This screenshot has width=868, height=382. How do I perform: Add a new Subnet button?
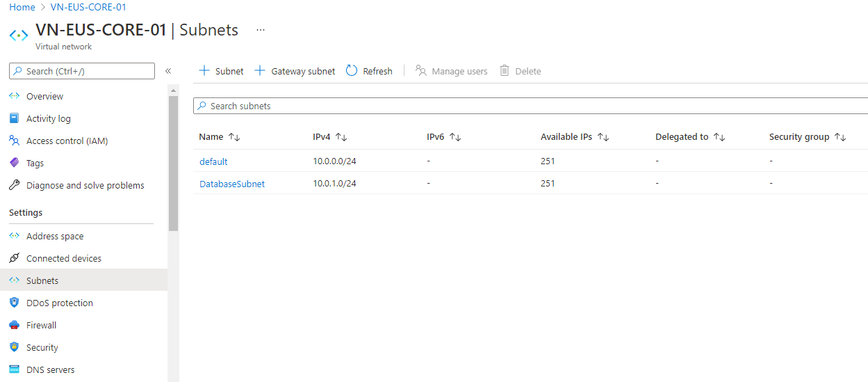tap(221, 71)
